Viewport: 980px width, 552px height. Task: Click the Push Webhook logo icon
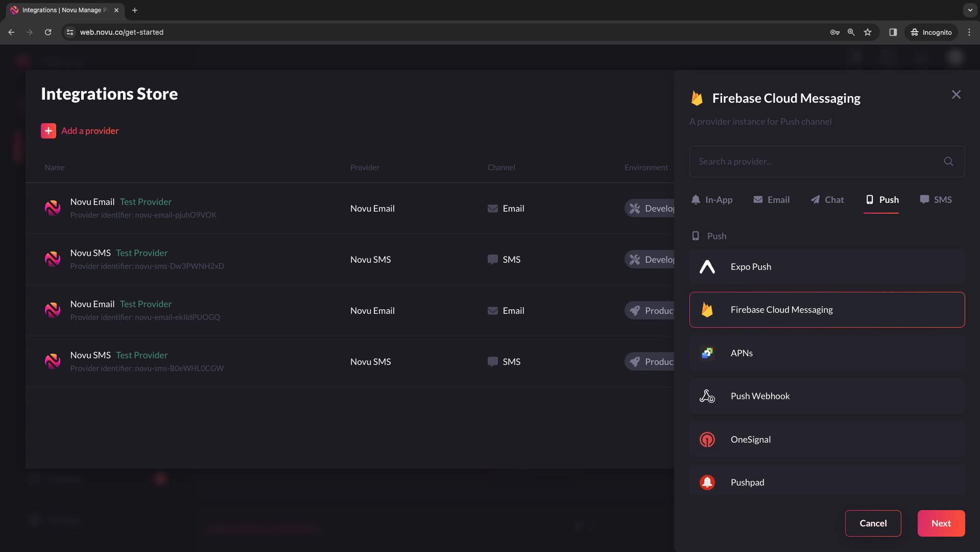(x=707, y=396)
